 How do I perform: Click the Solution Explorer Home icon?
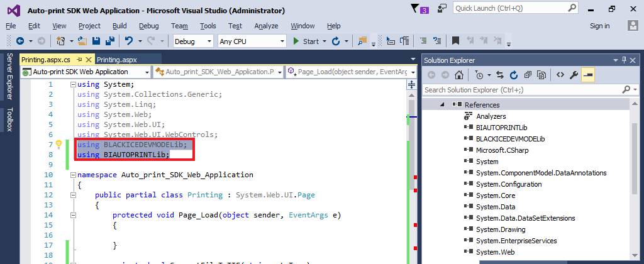tap(460, 75)
